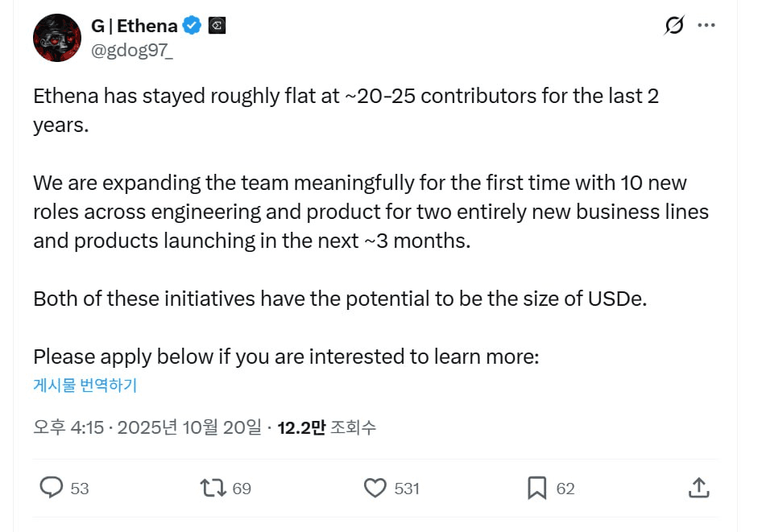Image resolution: width=762 pixels, height=532 pixels.
Task: Like the post with the heart icon
Action: pos(375,488)
